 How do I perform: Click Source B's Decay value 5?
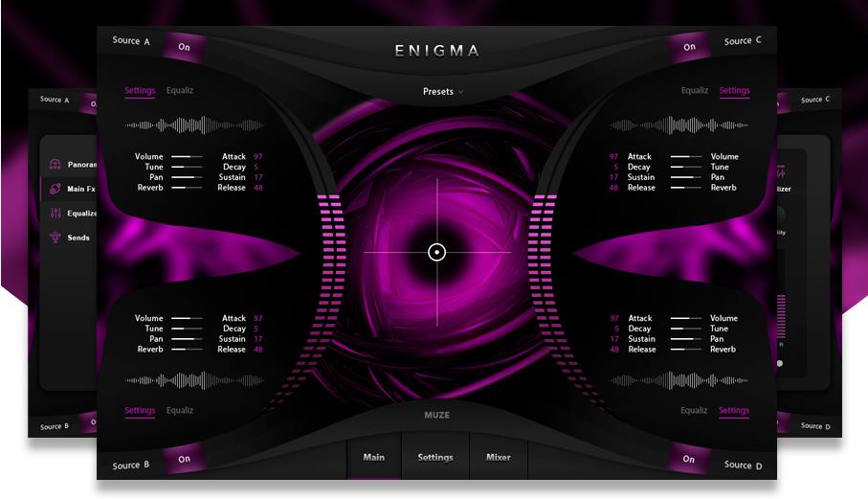point(256,329)
